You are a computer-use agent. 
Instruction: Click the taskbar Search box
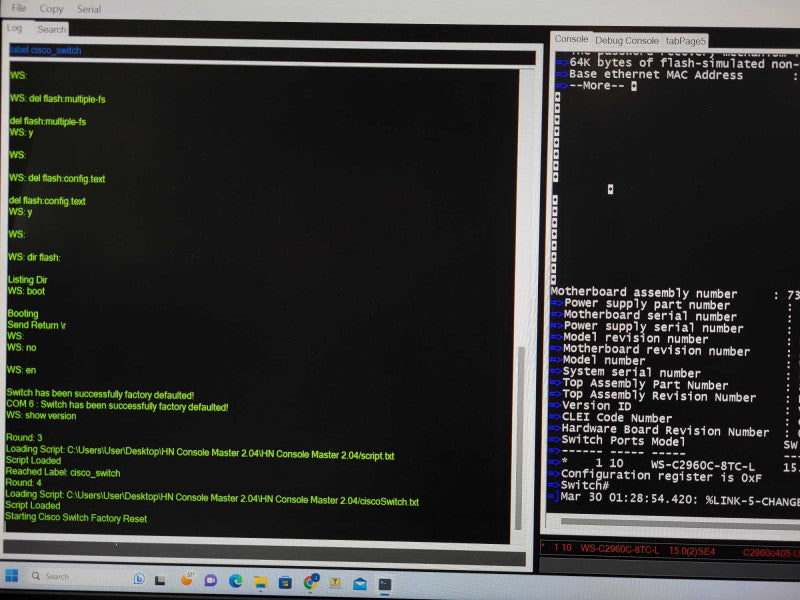click(x=77, y=576)
